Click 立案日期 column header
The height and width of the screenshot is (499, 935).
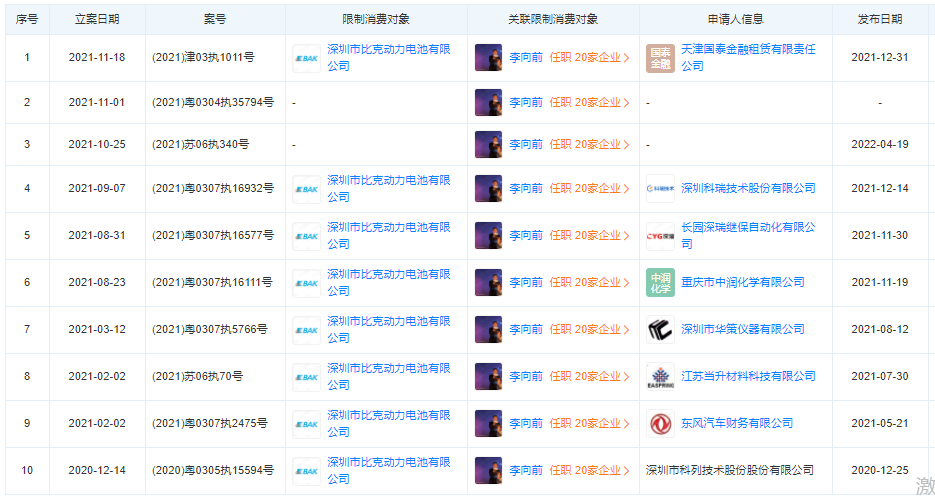[97, 19]
